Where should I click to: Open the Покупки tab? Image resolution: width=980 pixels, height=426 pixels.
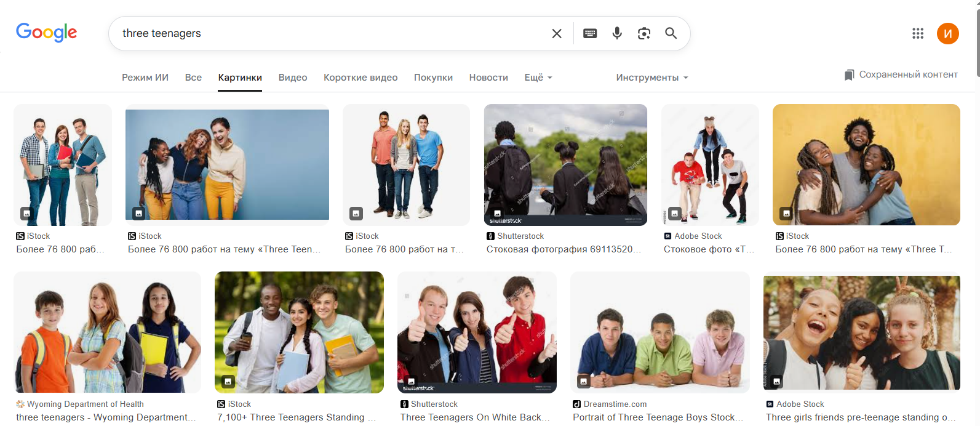click(x=433, y=78)
